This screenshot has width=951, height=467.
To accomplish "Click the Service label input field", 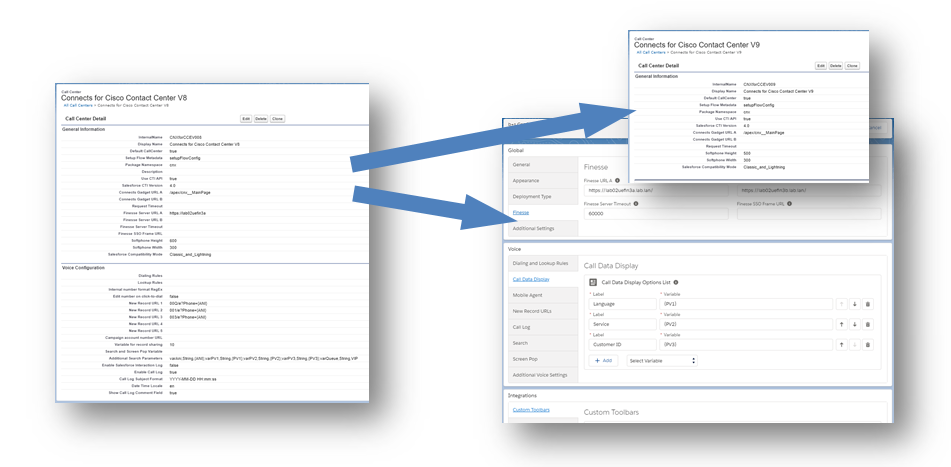I will point(623,324).
